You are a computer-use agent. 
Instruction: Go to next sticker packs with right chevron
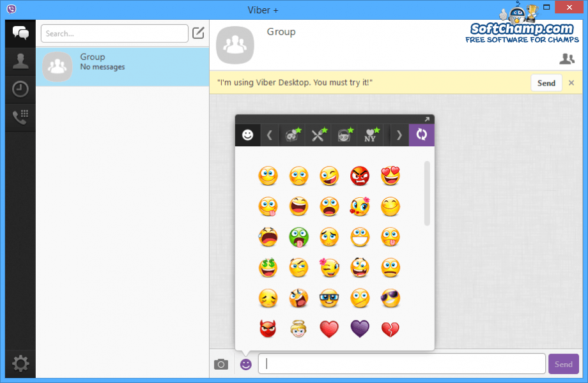pos(399,135)
